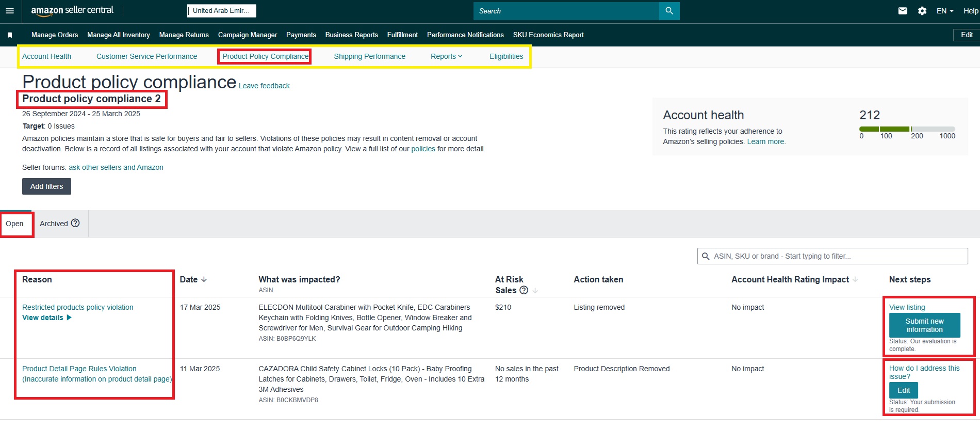Click the Product Description Removed cell
Viewport: 980px width, 444px height.
coord(622,369)
